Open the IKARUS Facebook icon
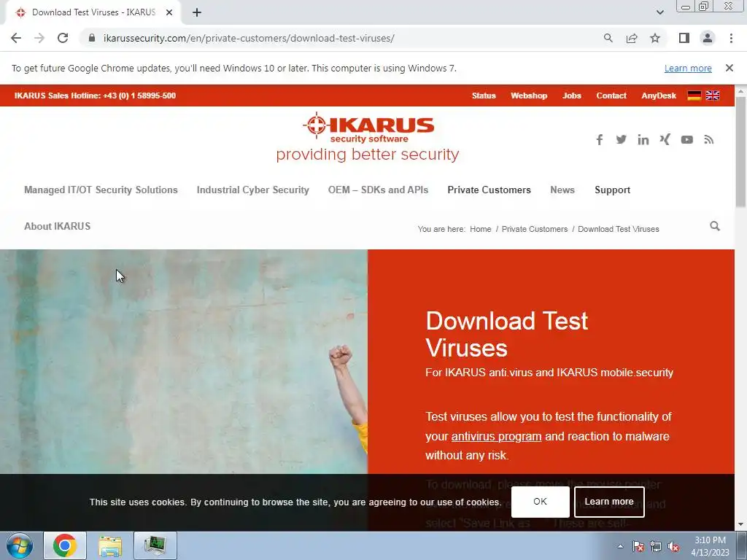747x560 pixels. coord(600,139)
